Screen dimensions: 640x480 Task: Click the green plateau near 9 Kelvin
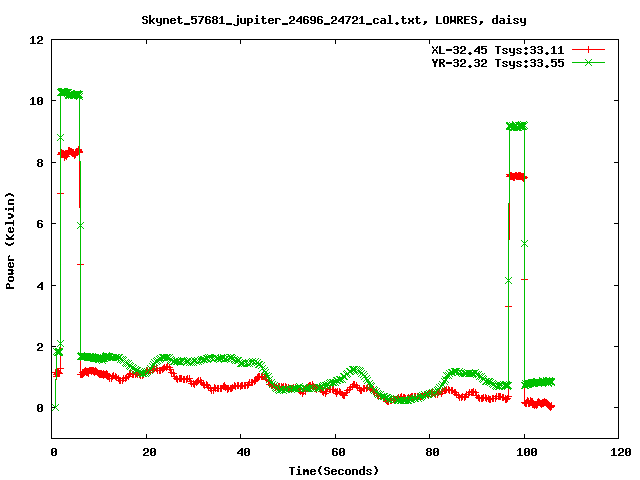[x=517, y=126]
